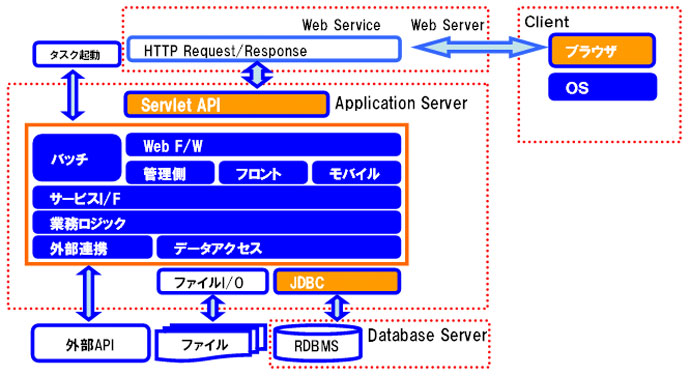Select the データアクセス bar
Image resolution: width=690 pixels, height=376 pixels.
[279, 247]
